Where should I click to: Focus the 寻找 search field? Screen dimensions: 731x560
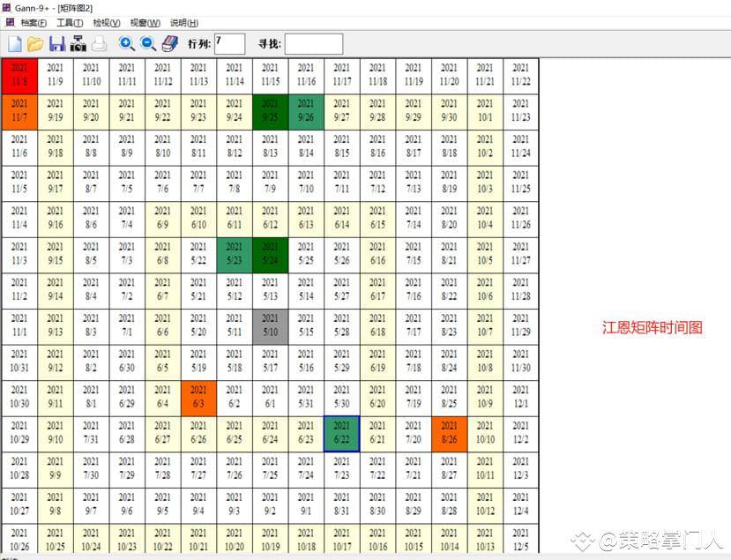(314, 44)
